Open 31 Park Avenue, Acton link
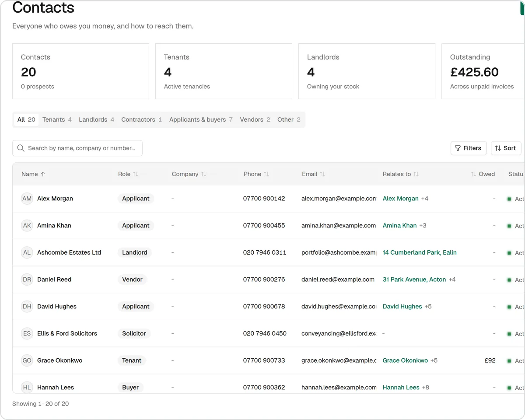 click(414, 280)
